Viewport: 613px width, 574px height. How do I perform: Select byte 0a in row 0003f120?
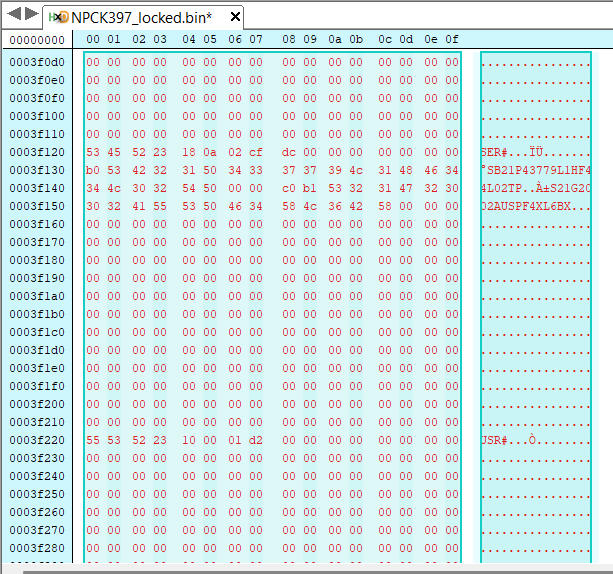(x=210, y=152)
